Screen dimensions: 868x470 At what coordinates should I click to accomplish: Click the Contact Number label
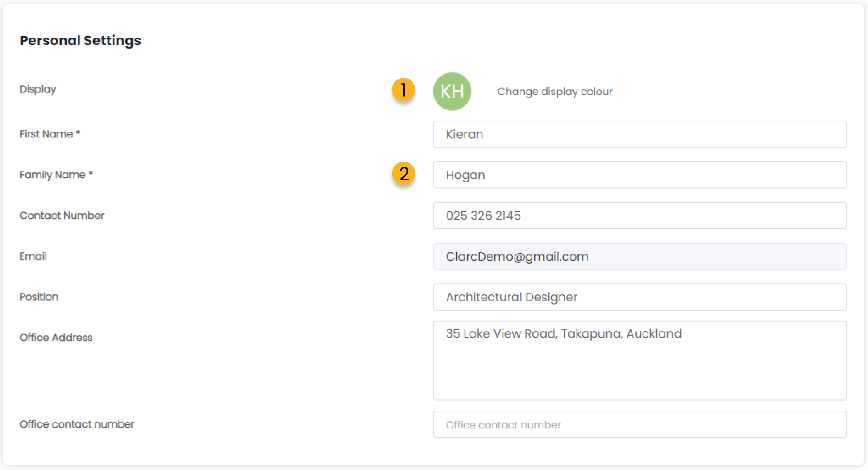62,215
